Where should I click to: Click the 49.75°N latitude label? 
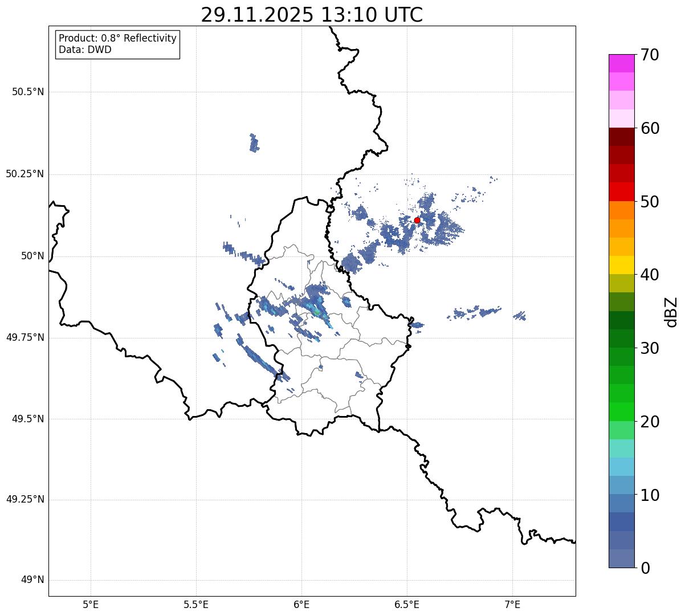(25, 337)
